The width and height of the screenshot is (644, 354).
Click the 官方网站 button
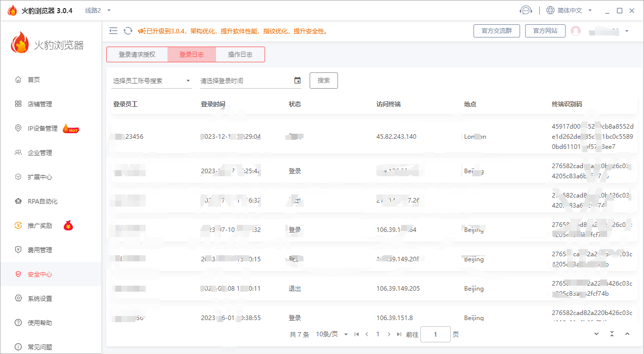(x=545, y=31)
